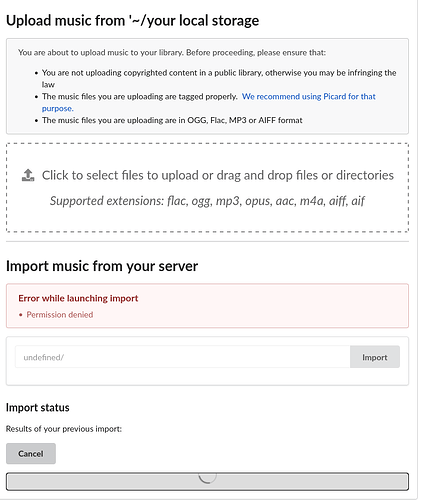Viewport: 422px width, 500px height.
Task: Cancel the previous import
Action: point(31,454)
